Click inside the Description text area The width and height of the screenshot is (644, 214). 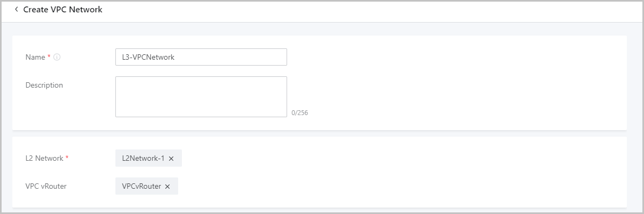[201, 97]
